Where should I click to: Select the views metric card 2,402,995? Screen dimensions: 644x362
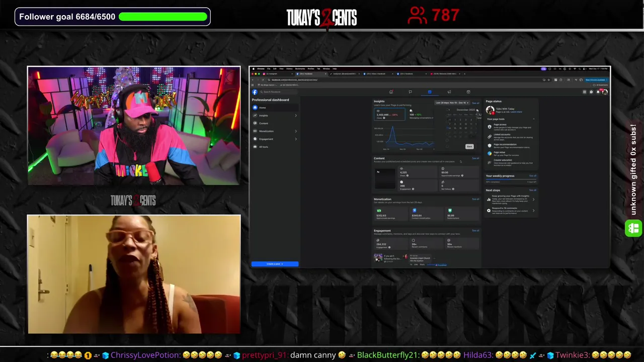[389, 114]
